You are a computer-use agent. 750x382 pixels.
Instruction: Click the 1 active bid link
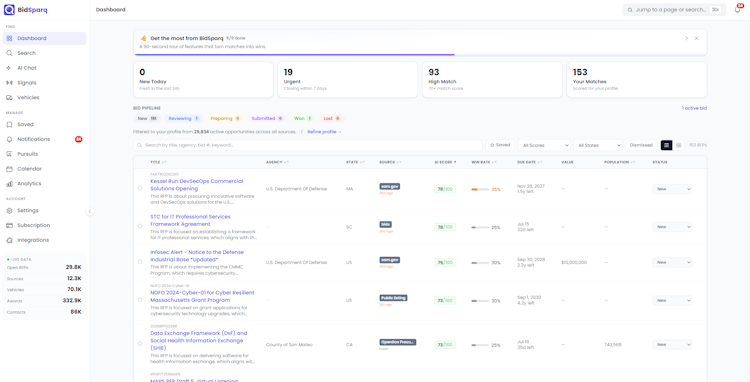[x=694, y=108]
